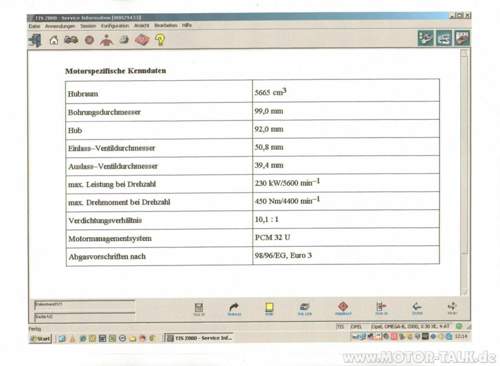Click the TIS 2000 Service Information taskbar button
The width and height of the screenshot is (500, 366).
coord(199,338)
